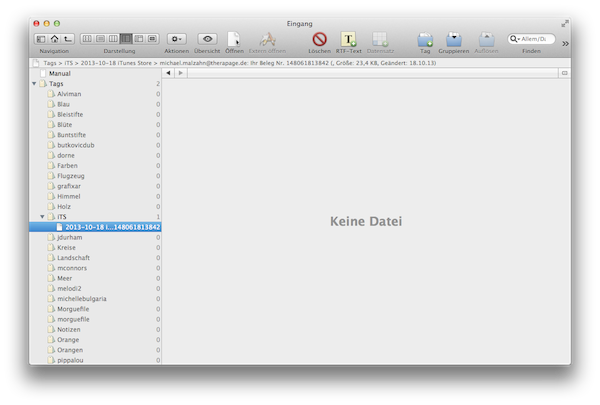Click the small icon right of navigation bar
Image resolution: width=600 pixels, height=405 pixels.
coord(564,73)
